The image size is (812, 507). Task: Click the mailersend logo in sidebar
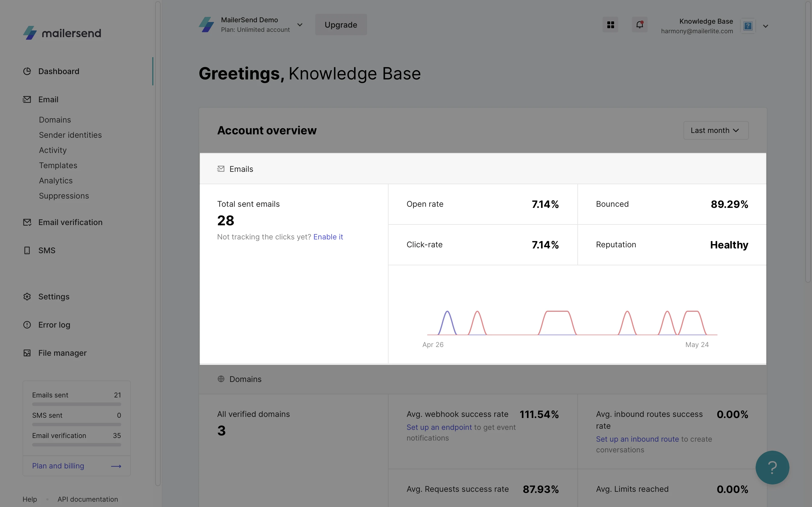(62, 33)
